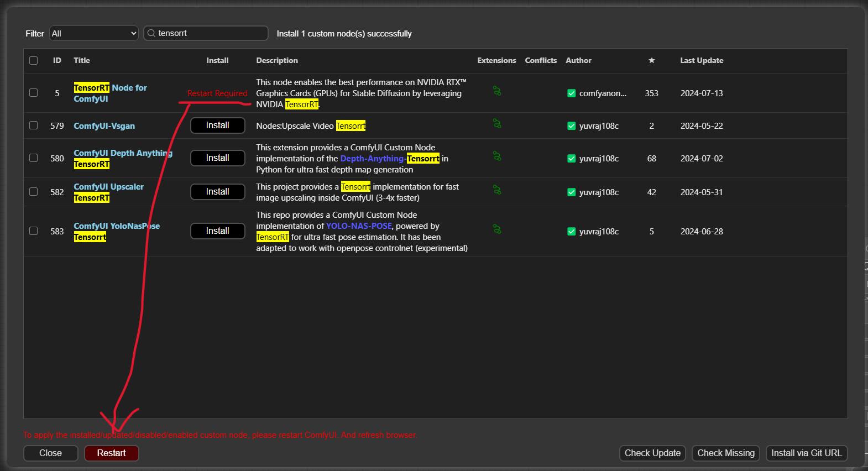Sort by the ID column header

coord(57,60)
